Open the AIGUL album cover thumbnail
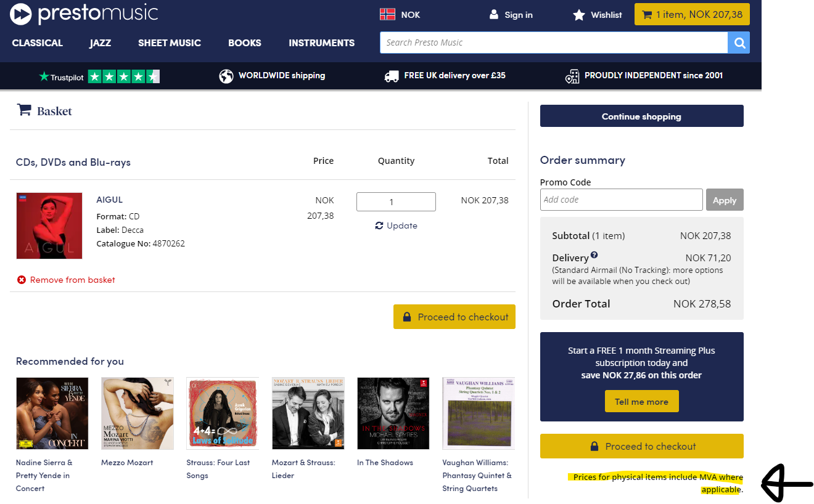 point(49,226)
